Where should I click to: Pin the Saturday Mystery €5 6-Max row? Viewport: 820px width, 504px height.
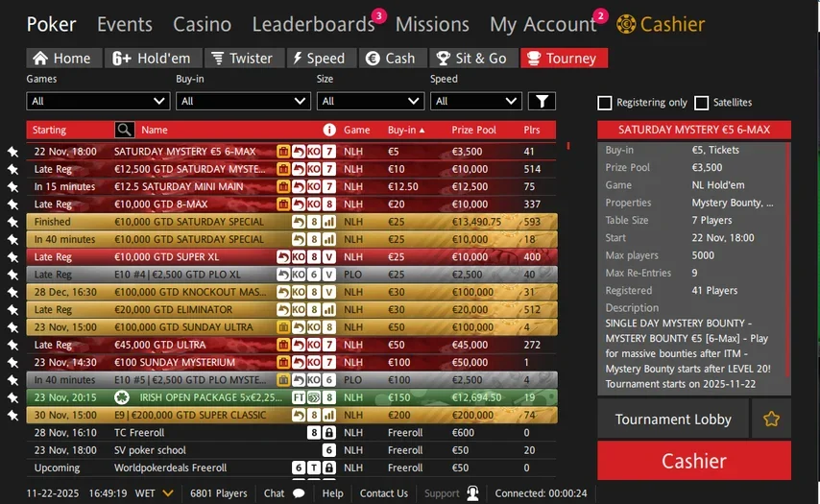pos(12,152)
